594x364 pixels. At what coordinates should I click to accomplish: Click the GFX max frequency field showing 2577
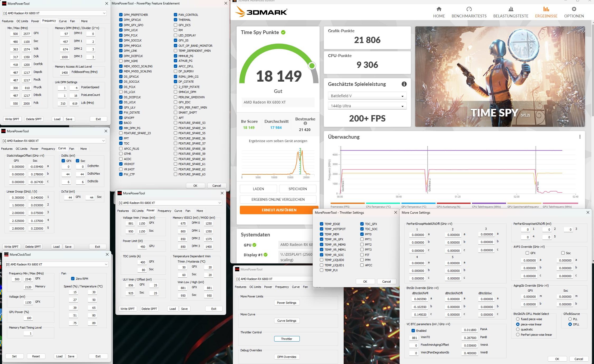(x=26, y=34)
